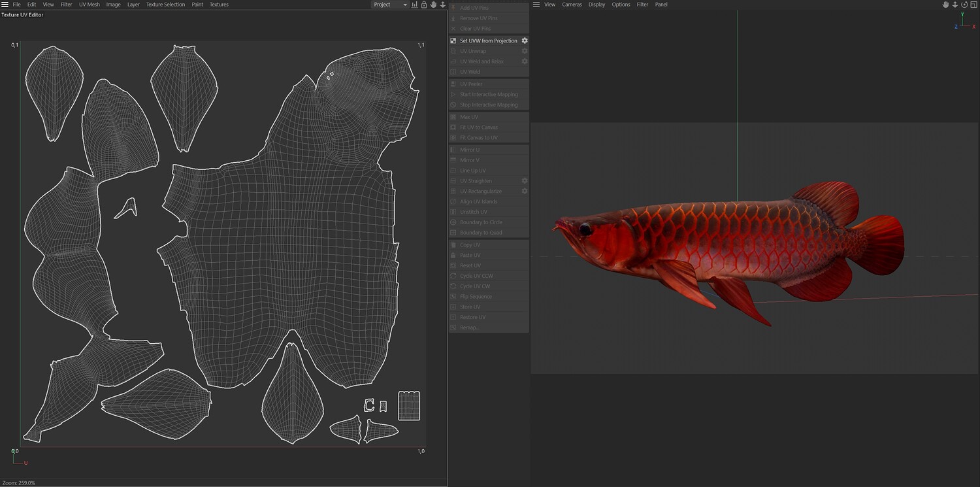Open the Cameras menu in viewport

coord(572,5)
